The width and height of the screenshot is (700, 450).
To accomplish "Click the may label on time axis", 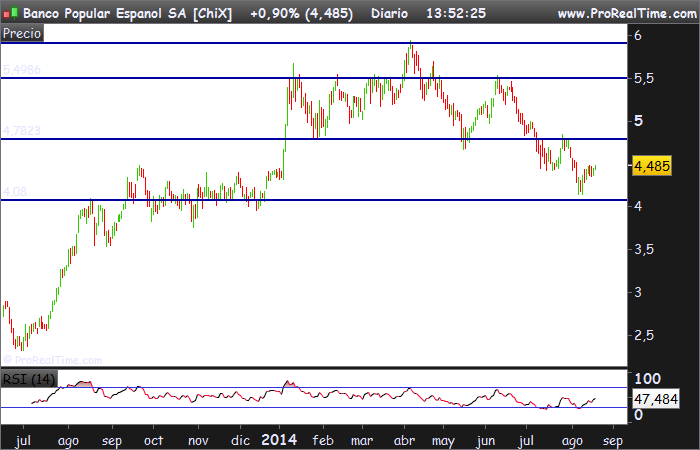I will [x=443, y=442].
